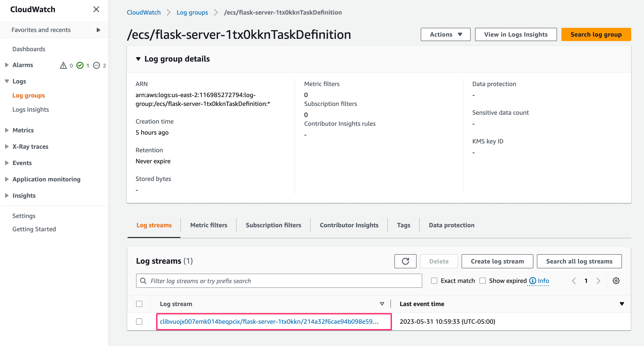Click the alarms insufficient data icon
Screen dimensions: 644x346
(x=97, y=66)
